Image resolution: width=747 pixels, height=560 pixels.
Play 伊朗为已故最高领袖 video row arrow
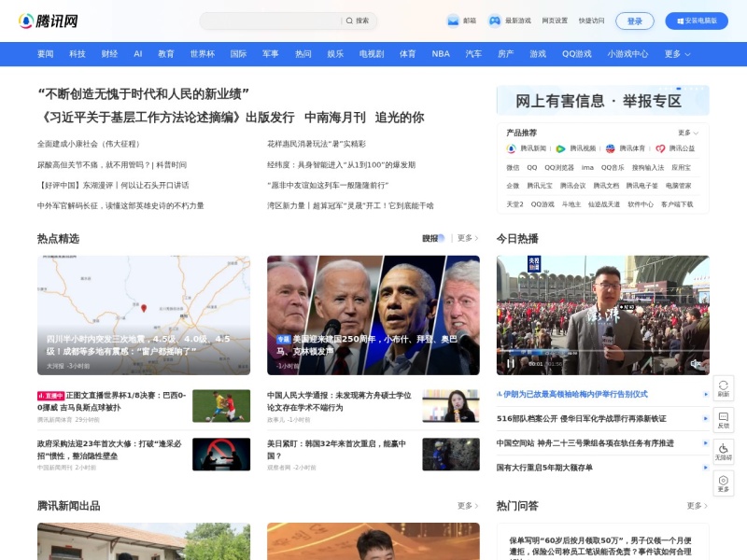click(706, 394)
